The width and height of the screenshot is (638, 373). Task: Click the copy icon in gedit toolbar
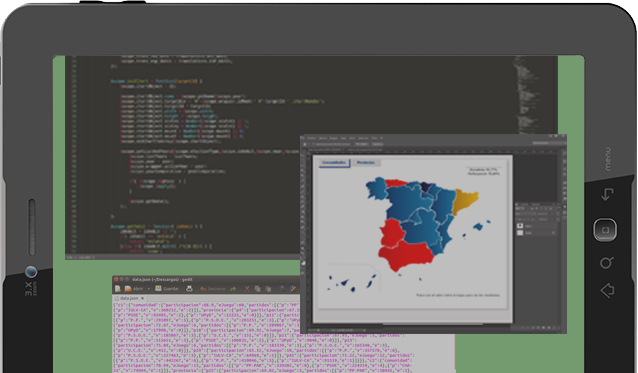[257, 289]
